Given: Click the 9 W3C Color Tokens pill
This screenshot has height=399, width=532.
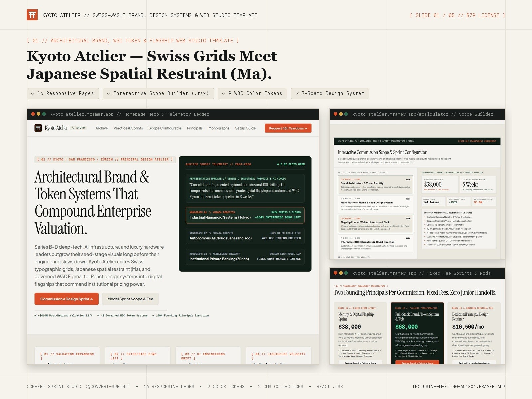Looking at the screenshot, I should [252, 93].
